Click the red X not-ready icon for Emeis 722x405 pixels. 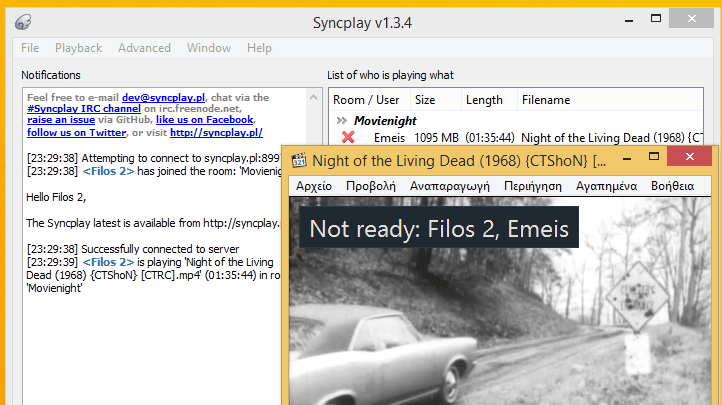348,137
